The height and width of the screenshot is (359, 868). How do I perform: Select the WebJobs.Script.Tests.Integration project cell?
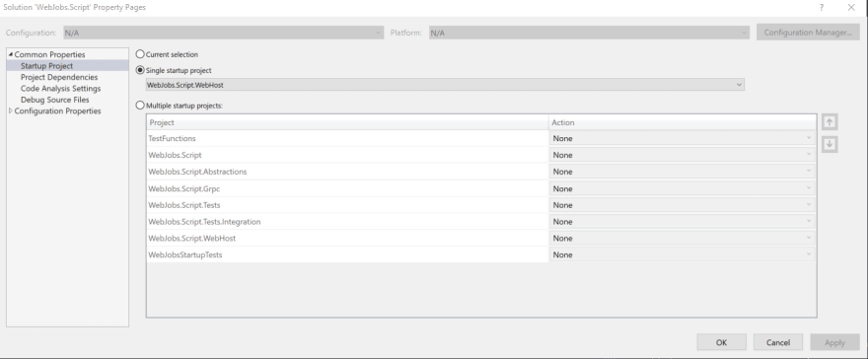tap(347, 222)
